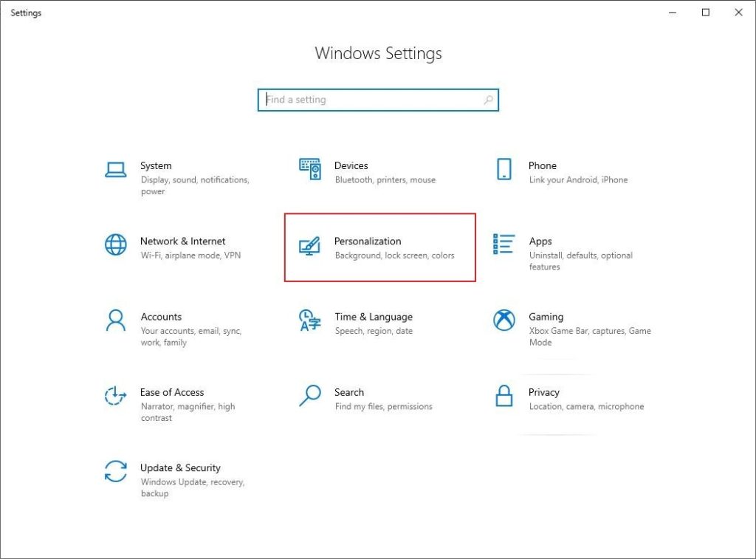Open Accounts via the person icon
Image resolution: width=756 pixels, height=559 pixels.
tap(115, 320)
